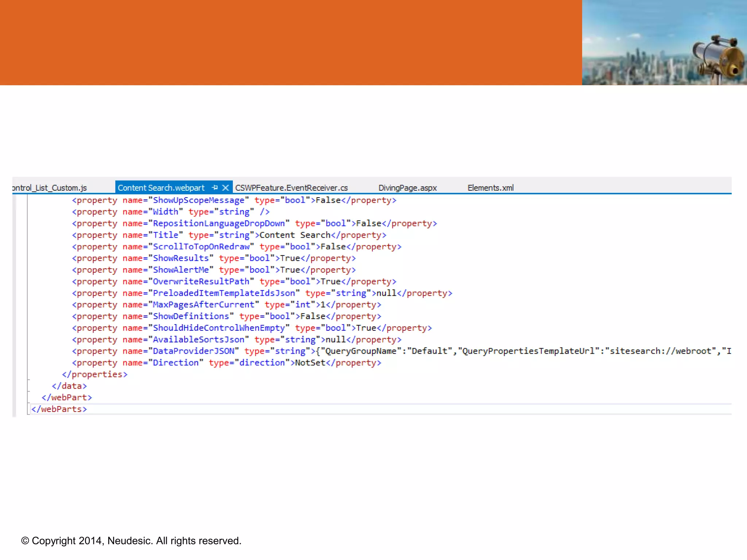Click the closing data tag
The image size is (747, 560).
point(69,386)
